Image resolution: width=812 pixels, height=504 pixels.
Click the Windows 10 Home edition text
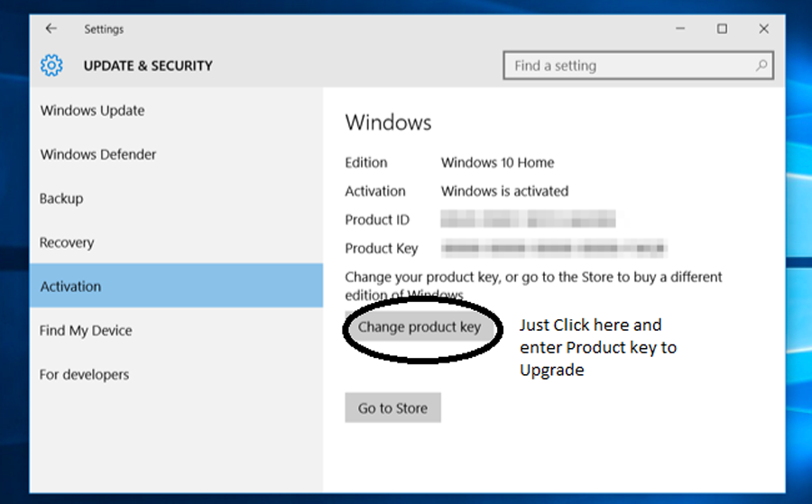coord(497,162)
